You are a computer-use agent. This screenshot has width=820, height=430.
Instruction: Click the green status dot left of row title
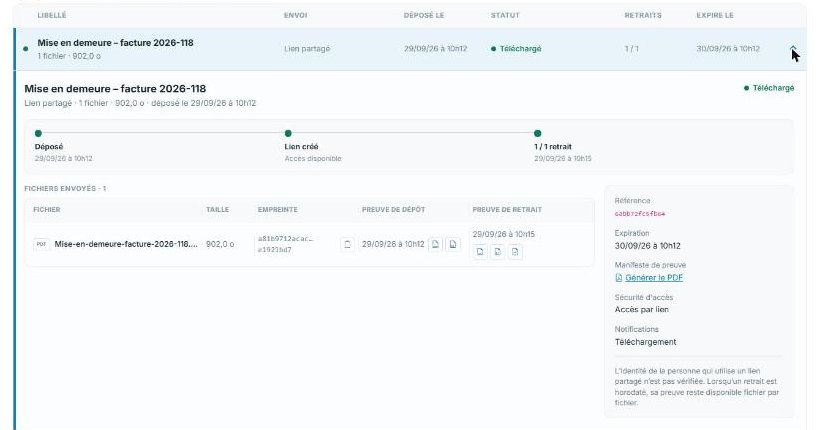[x=26, y=49]
